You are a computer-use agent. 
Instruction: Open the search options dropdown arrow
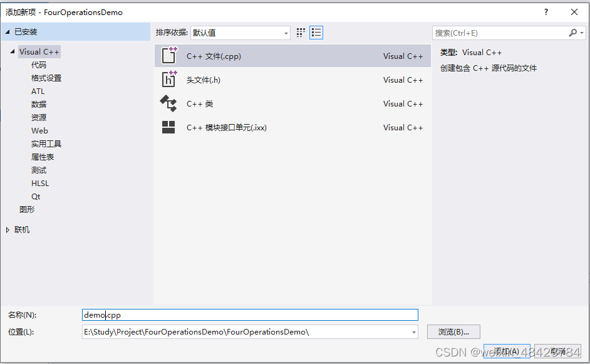(x=582, y=33)
